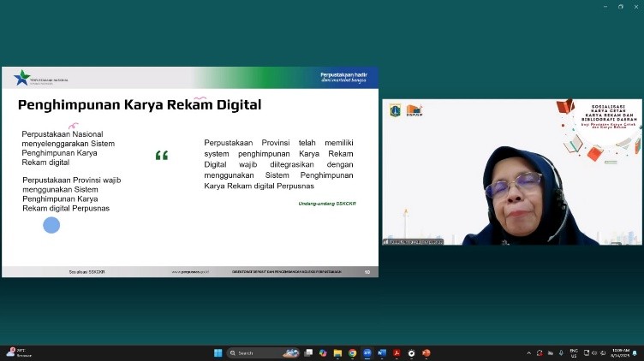Open the weather widget on the taskbar
This screenshot has height=361, width=644.
(x=19, y=352)
